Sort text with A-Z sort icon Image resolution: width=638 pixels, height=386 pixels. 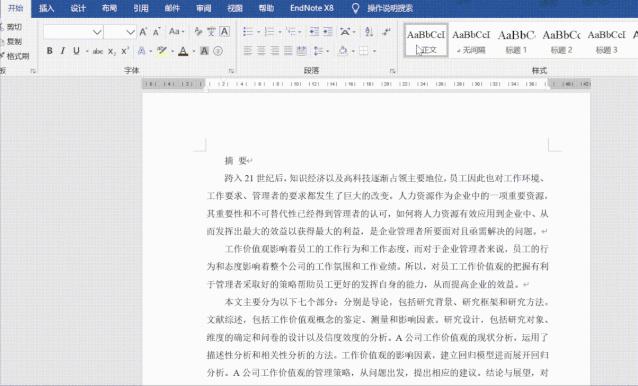[369, 31]
